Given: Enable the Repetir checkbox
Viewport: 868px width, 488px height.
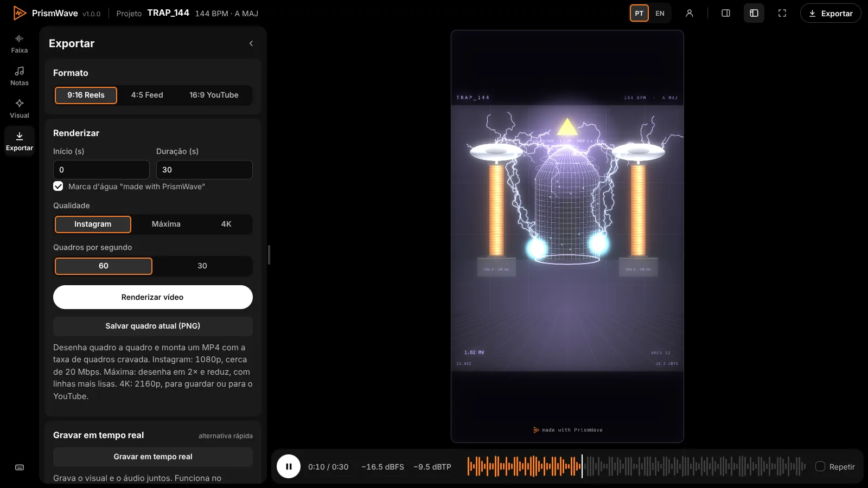Looking at the screenshot, I should pos(820,466).
